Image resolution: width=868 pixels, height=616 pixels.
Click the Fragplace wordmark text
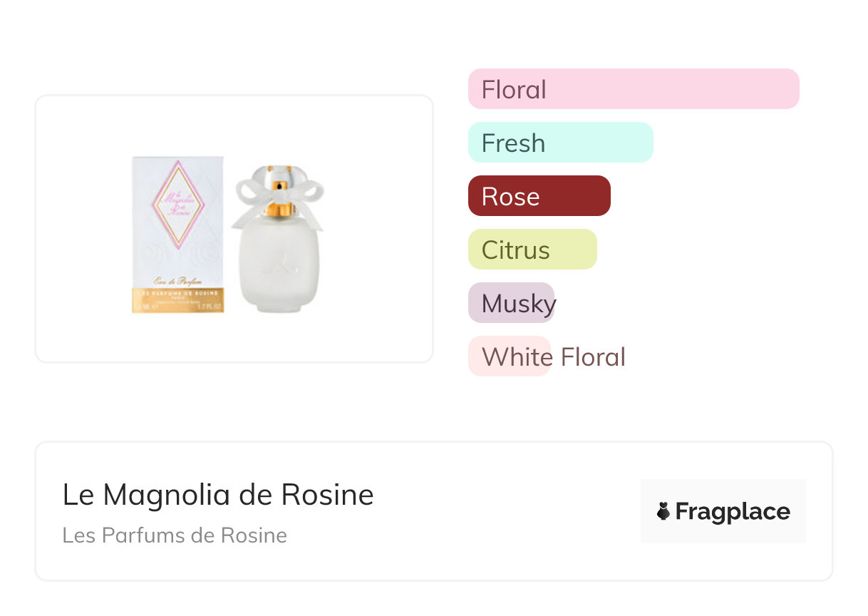click(x=733, y=512)
